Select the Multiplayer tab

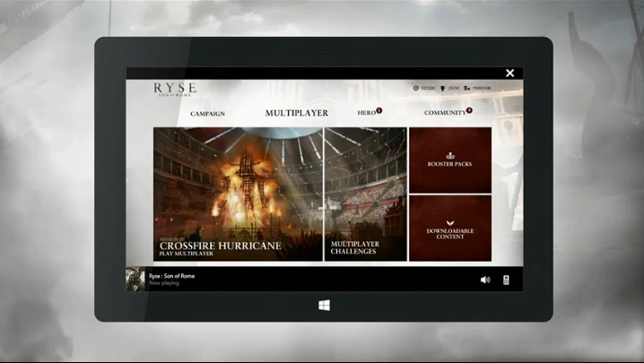(297, 113)
